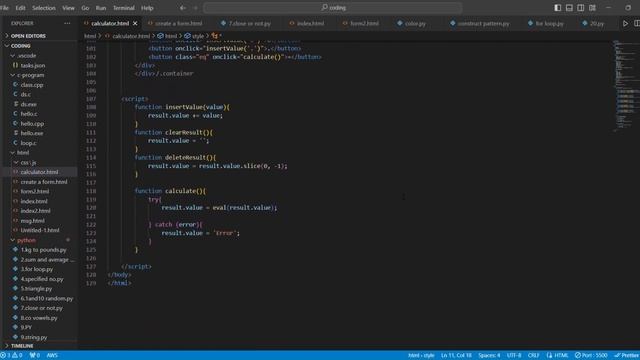Toggle the secondary side bar layout icon
Image resolution: width=640 pixels, height=360 pixels.
click(580, 8)
